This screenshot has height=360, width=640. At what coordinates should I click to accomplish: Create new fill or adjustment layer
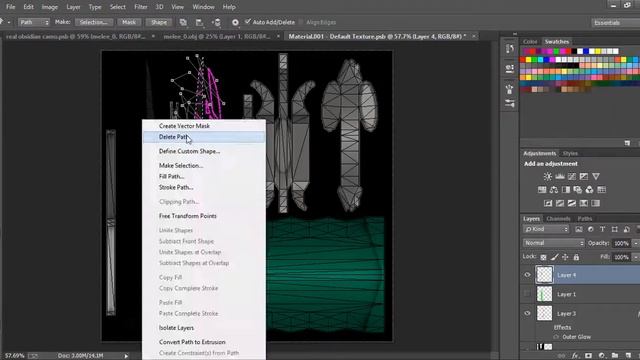(x=602, y=356)
